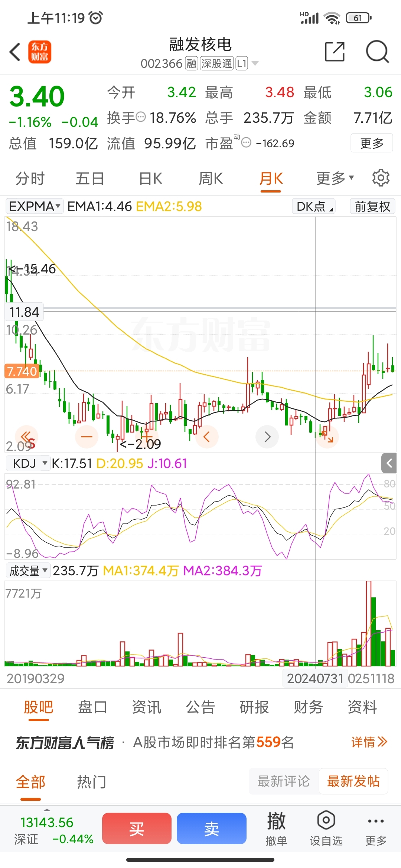The width and height of the screenshot is (401, 868).
Task: Tap the 东方财富人气榜 banner title
Action: pyautogui.click(x=65, y=743)
